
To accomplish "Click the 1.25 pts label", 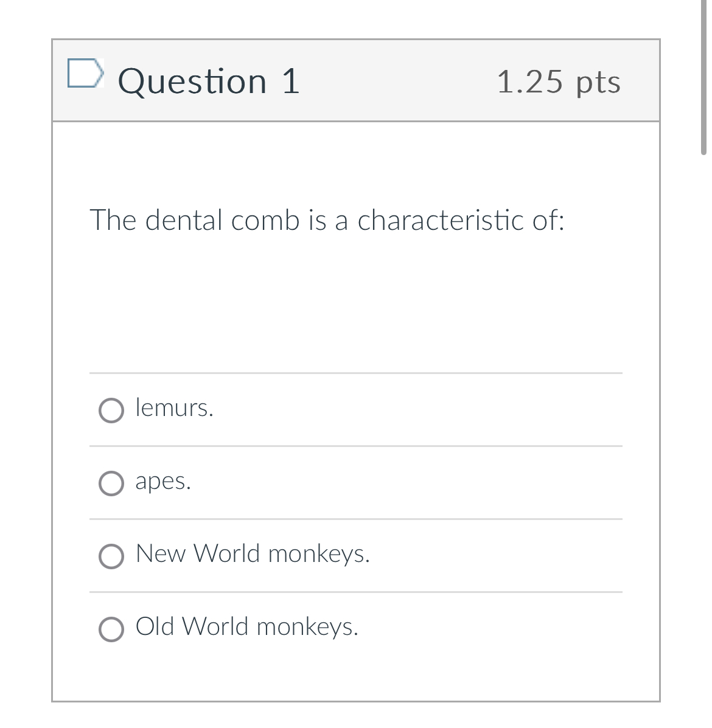I will (x=559, y=83).
